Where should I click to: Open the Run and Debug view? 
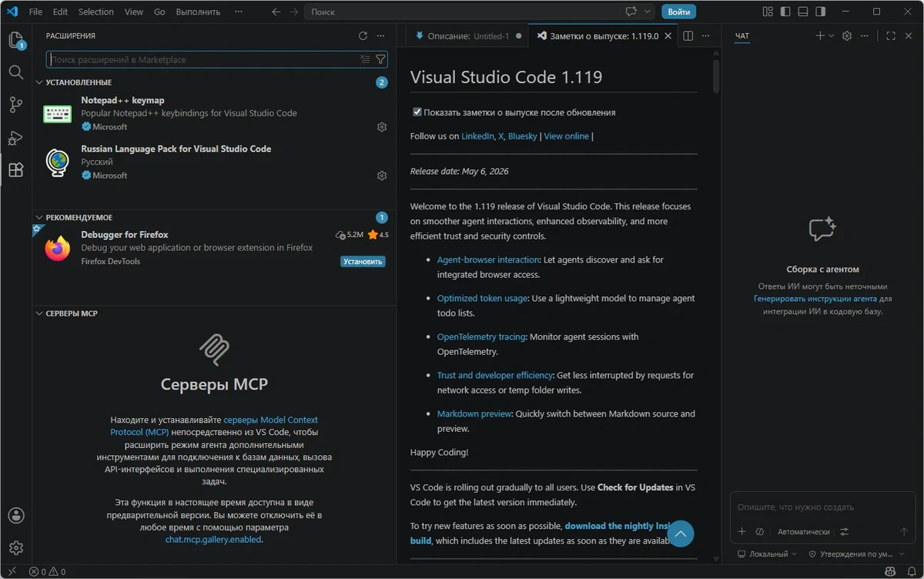[x=15, y=138]
